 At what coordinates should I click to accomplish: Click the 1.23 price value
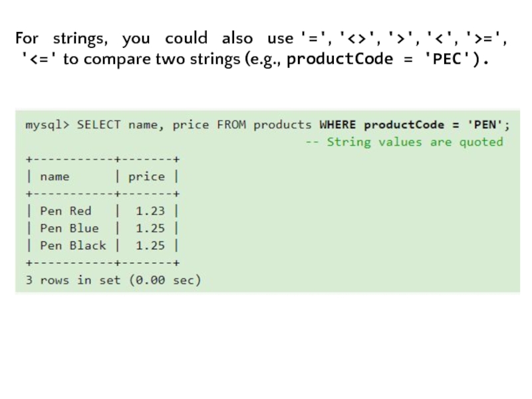click(150, 211)
